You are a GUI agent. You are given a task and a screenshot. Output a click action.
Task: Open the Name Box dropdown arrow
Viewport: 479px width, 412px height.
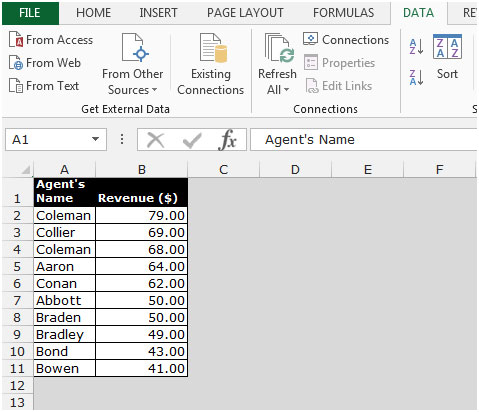point(95,139)
